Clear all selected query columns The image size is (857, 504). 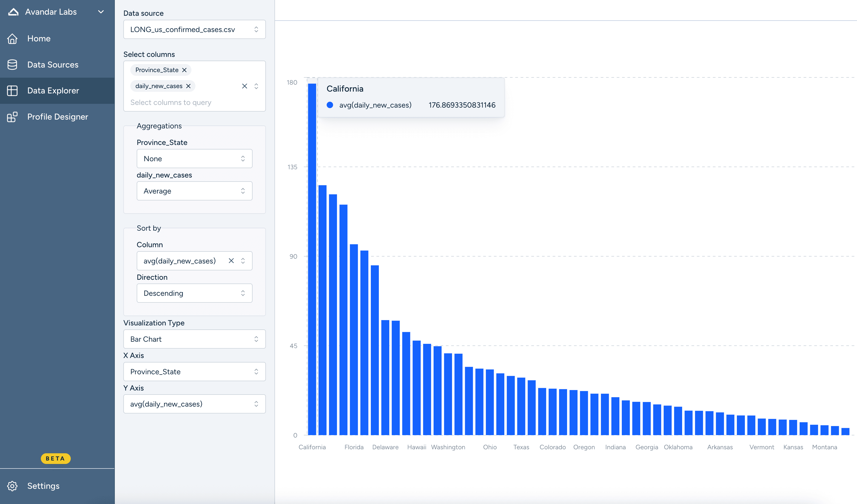pos(245,86)
